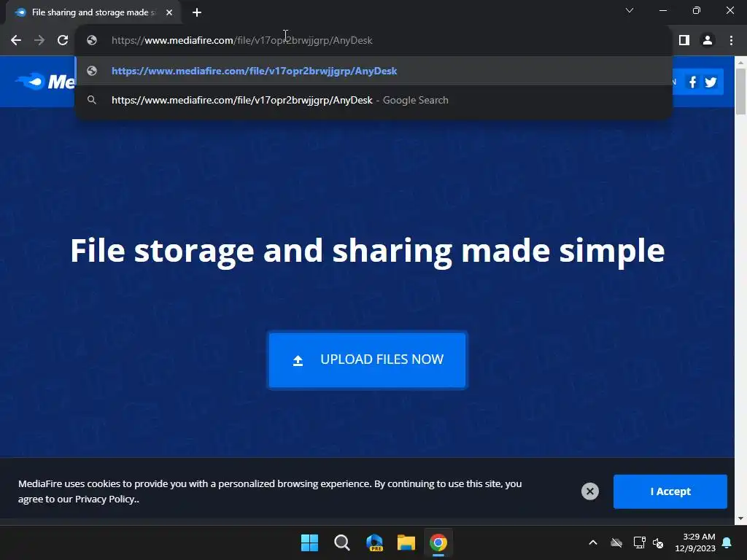This screenshot has width=747, height=560.
Task: Launch Edge PRE from taskbar
Action: [x=374, y=542]
